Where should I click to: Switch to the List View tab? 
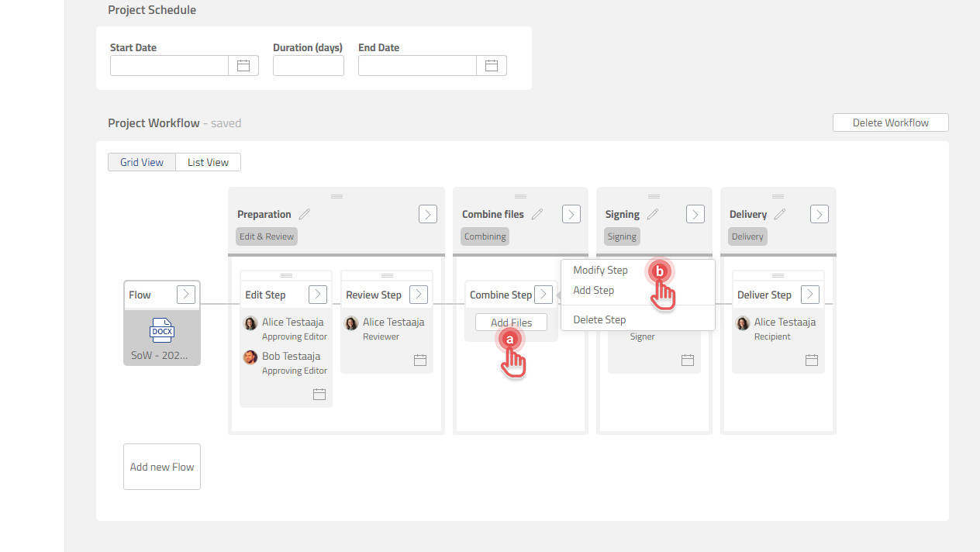point(208,162)
